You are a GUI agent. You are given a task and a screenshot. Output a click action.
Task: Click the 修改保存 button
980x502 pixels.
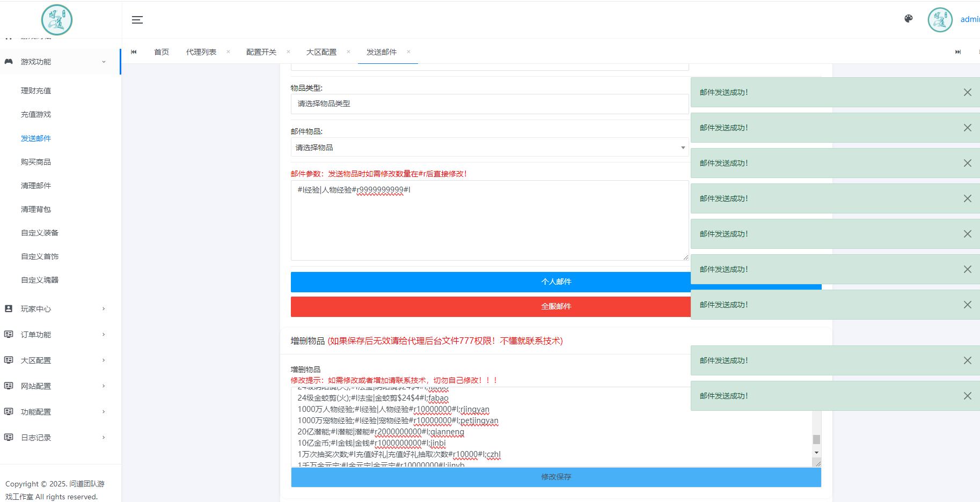(555, 477)
